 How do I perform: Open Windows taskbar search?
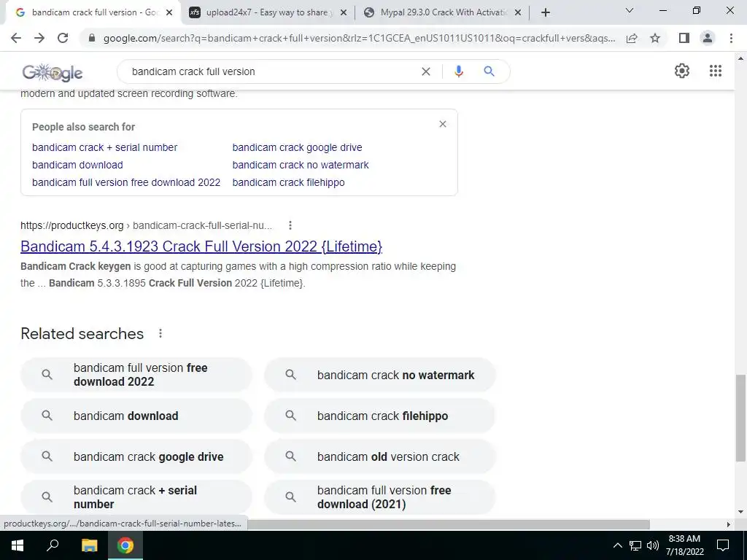click(x=53, y=545)
